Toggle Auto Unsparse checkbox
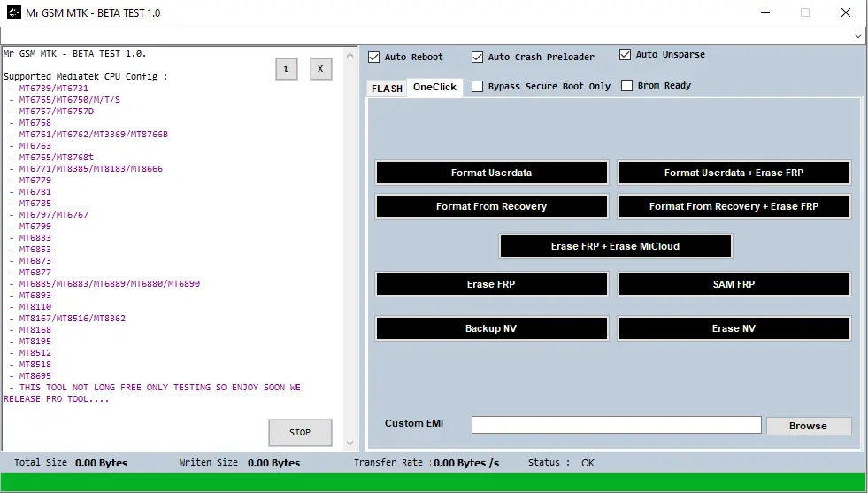Screen dimensions: 868x493 (x=625, y=54)
